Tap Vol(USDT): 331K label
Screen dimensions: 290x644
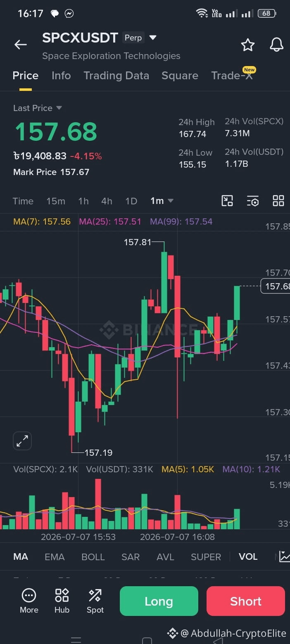coord(119,469)
